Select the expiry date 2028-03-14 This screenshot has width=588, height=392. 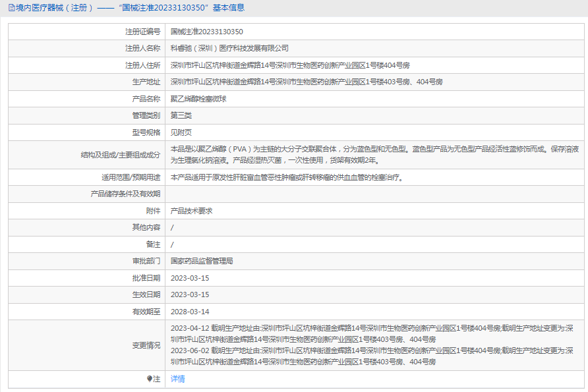pos(190,312)
